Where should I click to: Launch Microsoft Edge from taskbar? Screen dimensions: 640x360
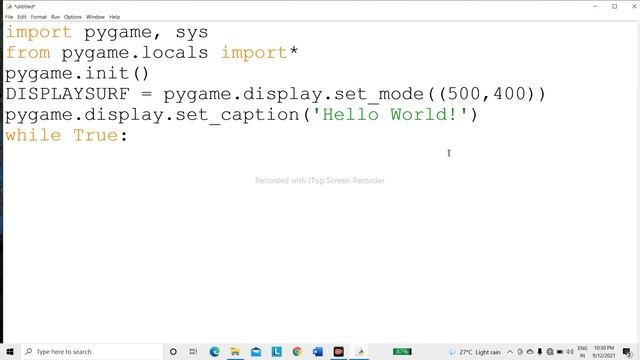[214, 351]
